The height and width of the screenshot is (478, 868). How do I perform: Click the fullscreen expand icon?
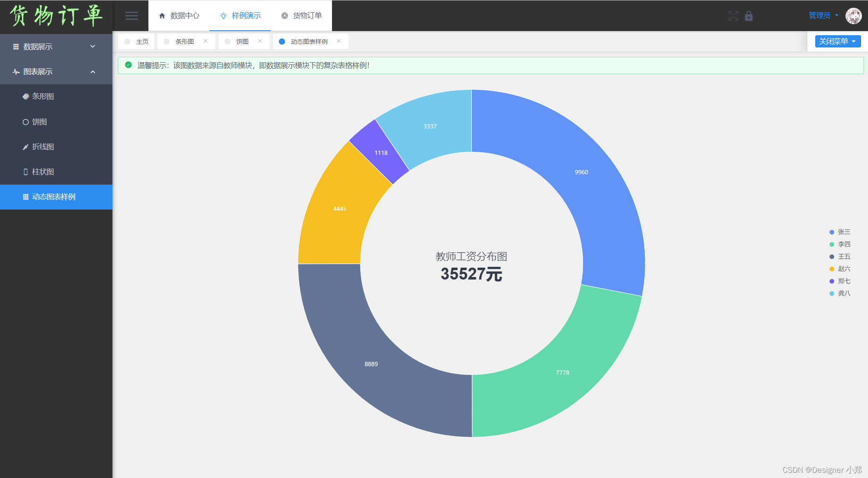click(x=733, y=16)
